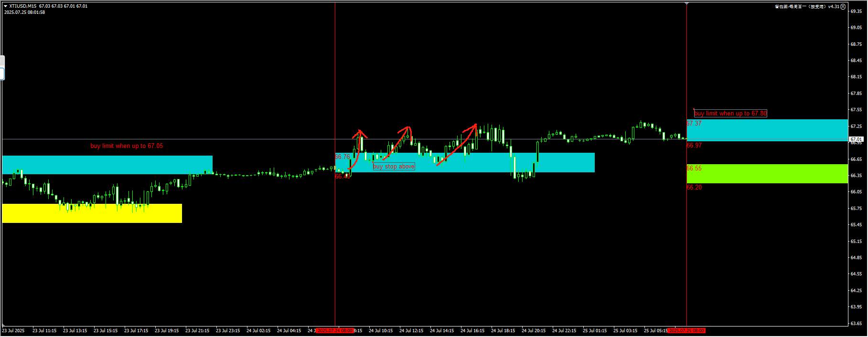Select the 'buy limit when up to 67.80' label
This screenshot has height=337, width=868.
click(730, 114)
